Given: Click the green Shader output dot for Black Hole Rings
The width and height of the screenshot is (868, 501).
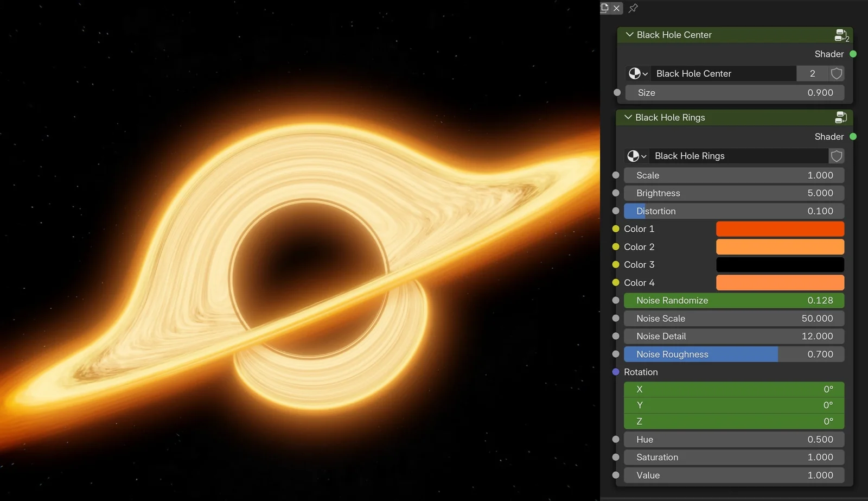Looking at the screenshot, I should tap(853, 136).
